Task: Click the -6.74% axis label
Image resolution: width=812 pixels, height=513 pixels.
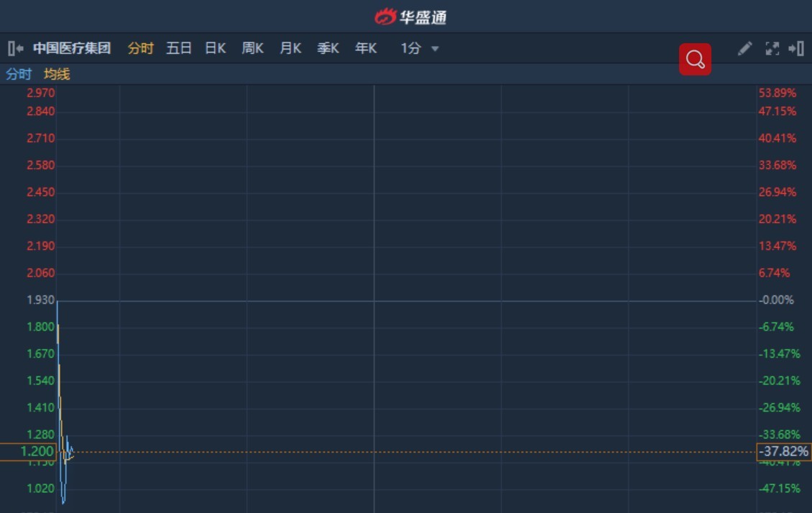Action: 776,327
